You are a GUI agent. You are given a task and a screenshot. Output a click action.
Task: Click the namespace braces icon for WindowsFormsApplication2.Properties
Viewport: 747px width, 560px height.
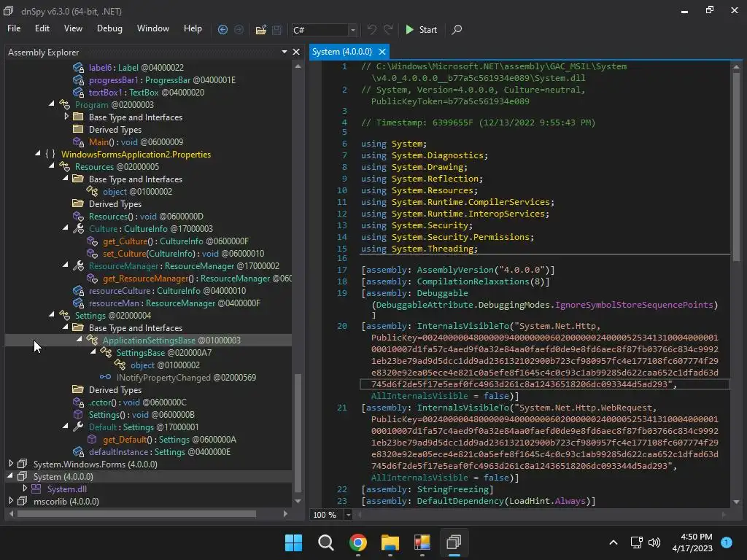click(50, 155)
